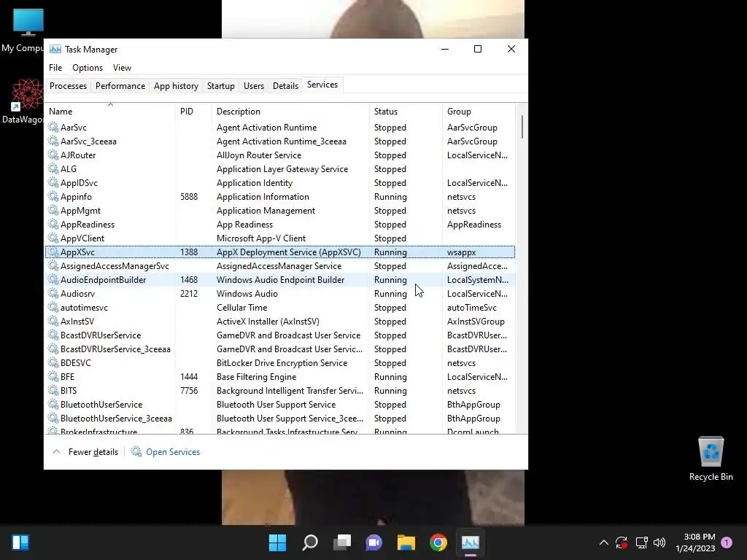This screenshot has width=747, height=560.
Task: Select the AxInstSV service name
Action: (x=77, y=321)
